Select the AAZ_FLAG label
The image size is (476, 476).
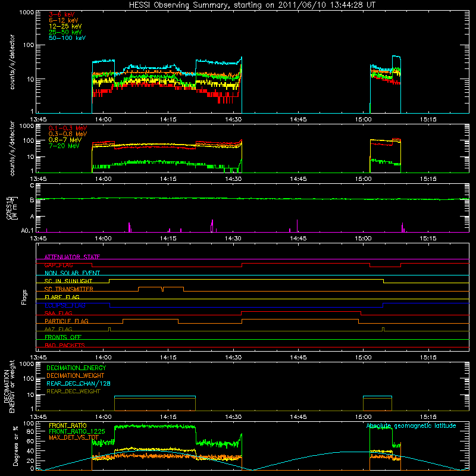[x=58, y=329]
